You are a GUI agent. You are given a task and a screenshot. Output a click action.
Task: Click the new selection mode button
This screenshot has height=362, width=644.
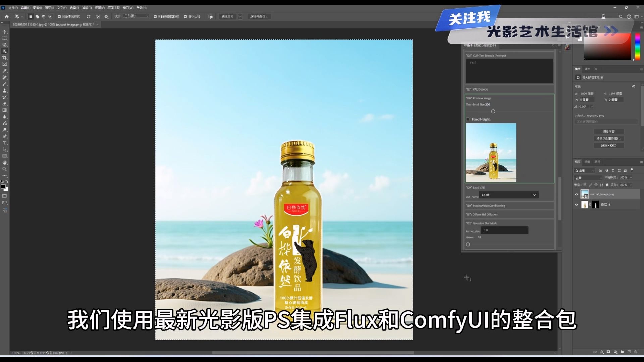pos(31,16)
